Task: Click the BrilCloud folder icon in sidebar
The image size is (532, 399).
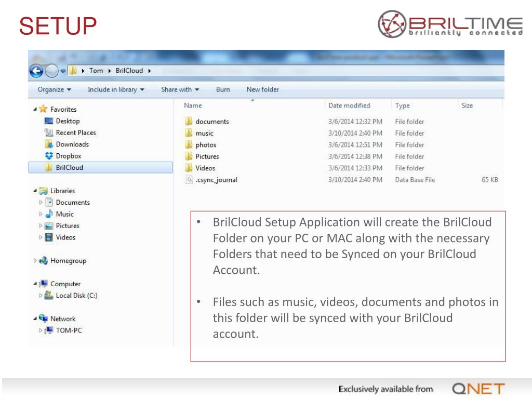Action: [x=49, y=167]
